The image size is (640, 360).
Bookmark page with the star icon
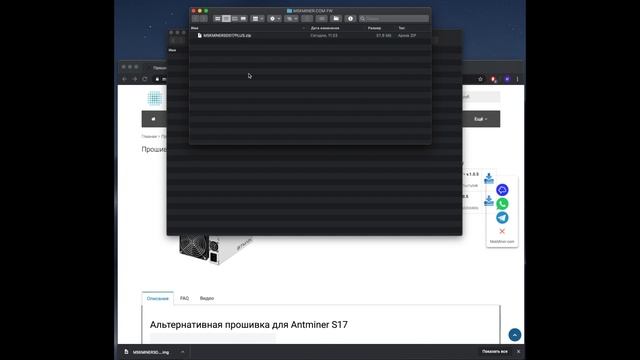click(480, 79)
